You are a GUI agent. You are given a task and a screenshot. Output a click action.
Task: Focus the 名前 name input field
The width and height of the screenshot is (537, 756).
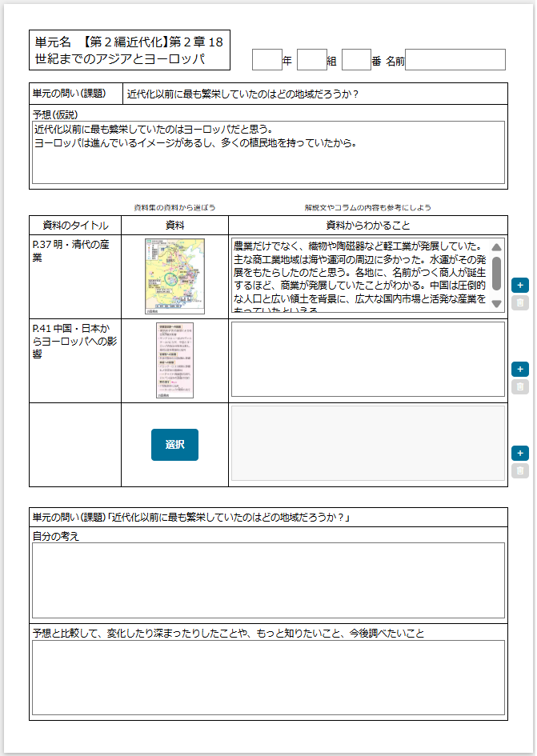coord(455,60)
